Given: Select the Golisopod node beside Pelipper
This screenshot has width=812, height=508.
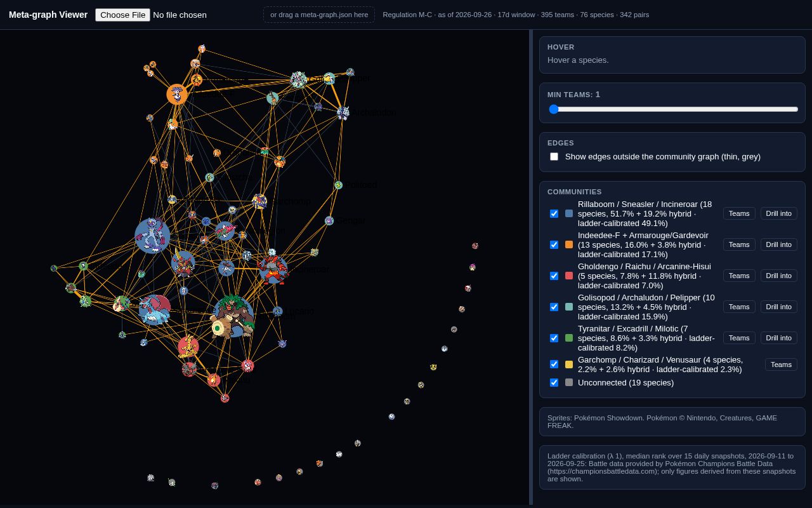Looking at the screenshot, I should tap(298, 79).
